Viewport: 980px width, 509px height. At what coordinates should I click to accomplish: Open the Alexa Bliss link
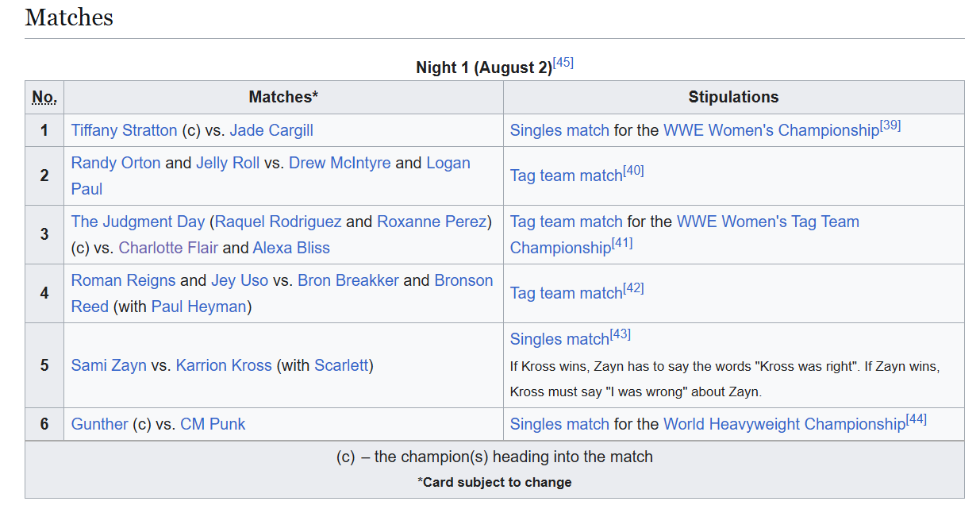(x=291, y=248)
